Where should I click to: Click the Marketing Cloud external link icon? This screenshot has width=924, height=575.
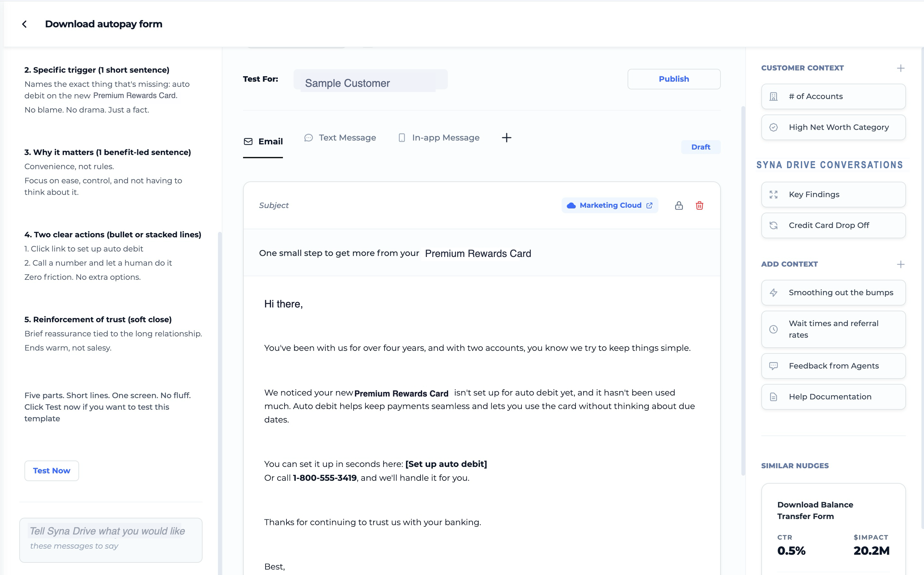pyautogui.click(x=649, y=205)
